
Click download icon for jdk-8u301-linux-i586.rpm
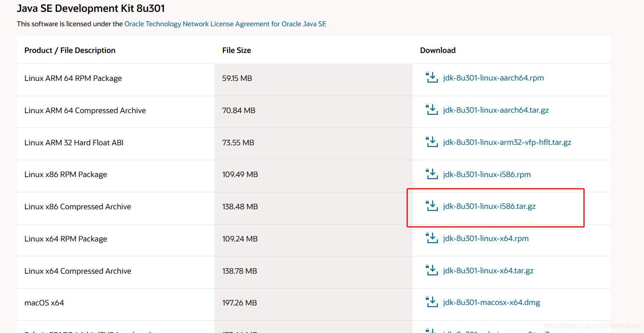tap(432, 174)
